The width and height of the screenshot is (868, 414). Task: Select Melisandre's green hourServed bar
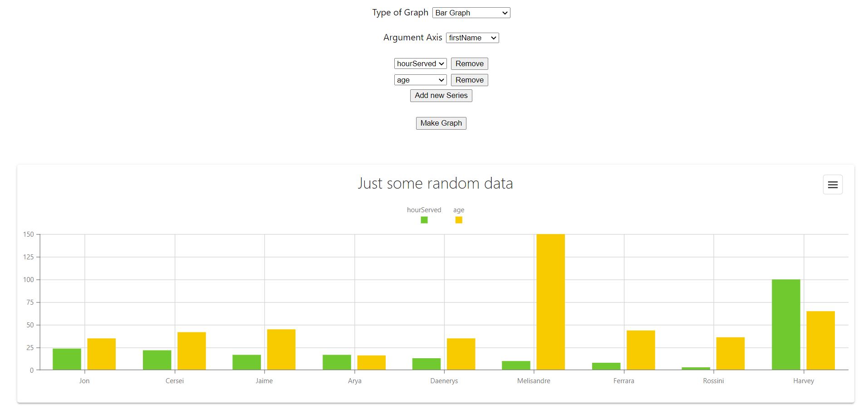pyautogui.click(x=516, y=365)
